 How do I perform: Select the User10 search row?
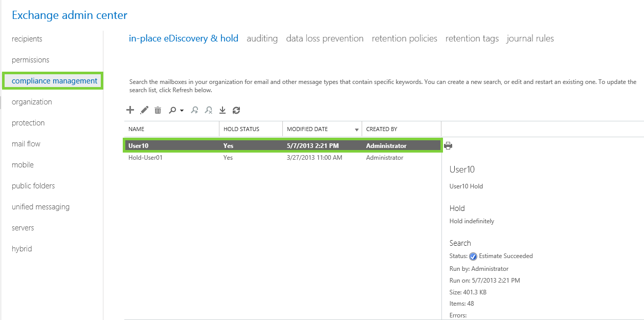click(282, 146)
